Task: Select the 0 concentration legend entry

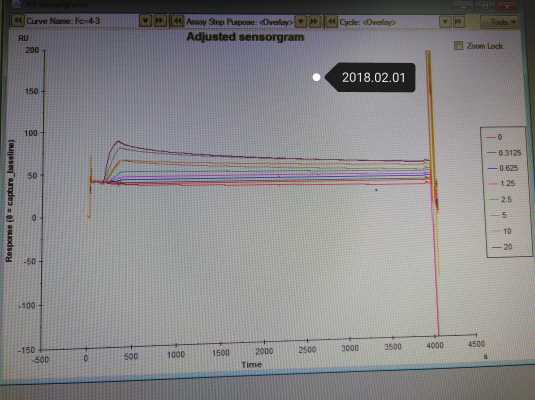Action: click(x=494, y=137)
